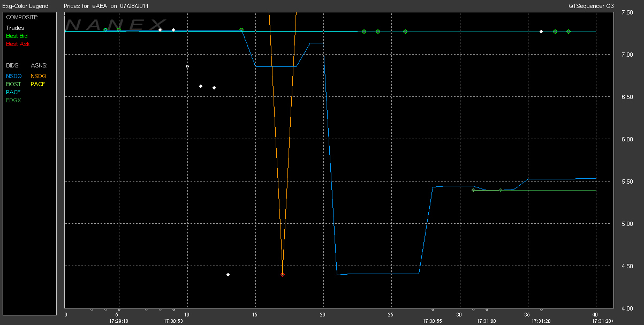644x325 pixels.
Task: Click the EDGX bids legend label
Action: click(x=14, y=100)
